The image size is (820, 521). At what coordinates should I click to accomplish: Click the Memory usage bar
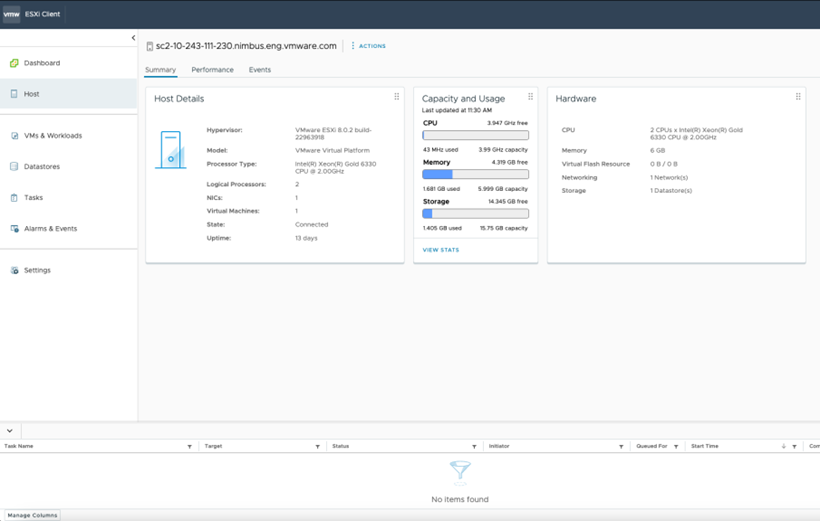(475, 174)
